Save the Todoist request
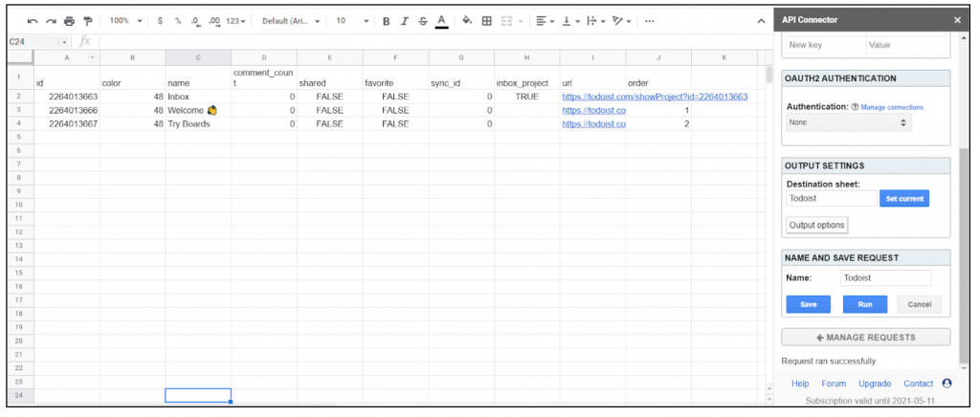This screenshot has height=417, width=980. [808, 305]
